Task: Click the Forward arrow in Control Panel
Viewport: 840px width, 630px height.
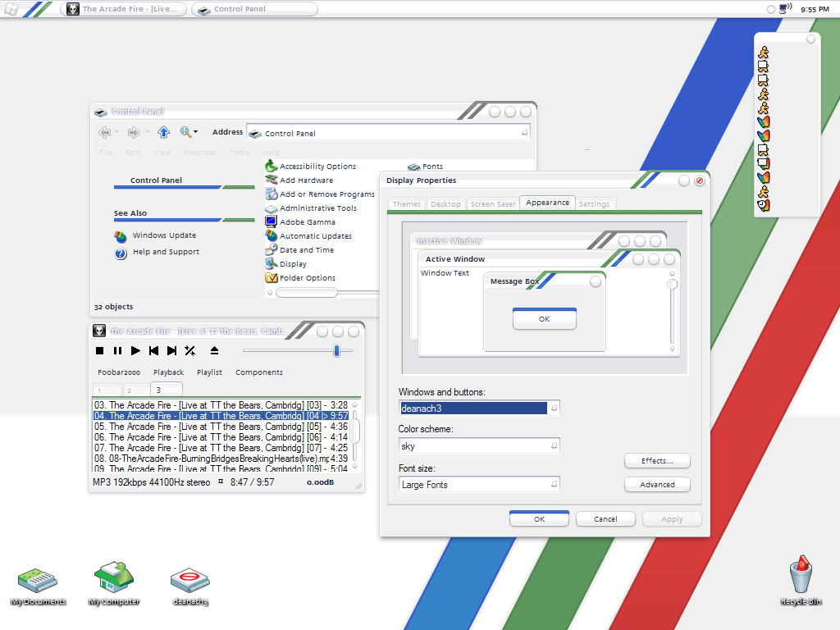Action: click(x=134, y=132)
